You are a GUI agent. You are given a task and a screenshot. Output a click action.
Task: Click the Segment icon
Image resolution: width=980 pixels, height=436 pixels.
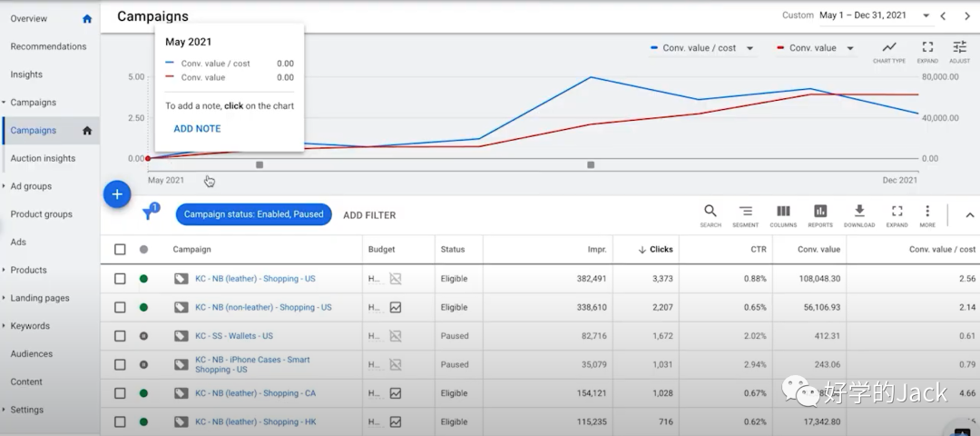click(745, 214)
